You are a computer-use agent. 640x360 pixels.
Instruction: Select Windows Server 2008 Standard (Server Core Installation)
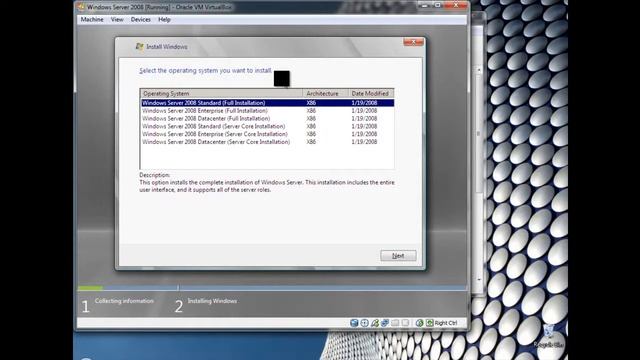pyautogui.click(x=267, y=126)
